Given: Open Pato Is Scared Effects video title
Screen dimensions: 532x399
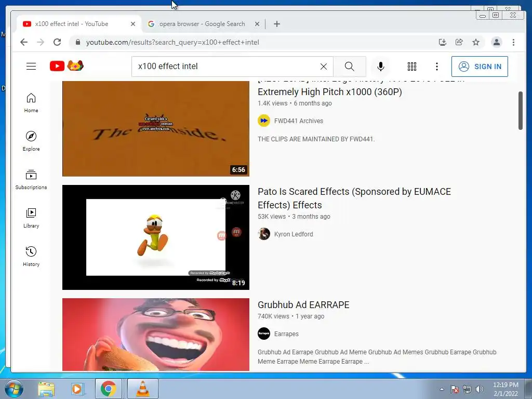Looking at the screenshot, I should pyautogui.click(x=354, y=198).
